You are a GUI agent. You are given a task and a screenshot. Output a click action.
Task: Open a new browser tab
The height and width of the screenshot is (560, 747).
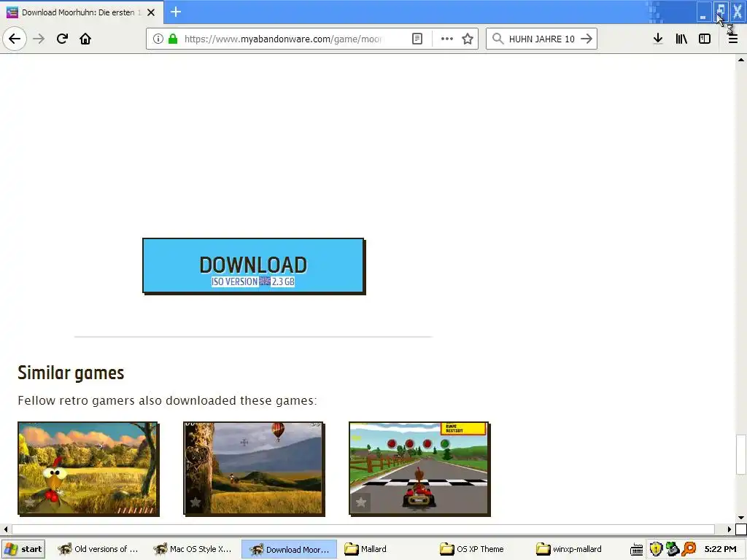click(x=175, y=12)
